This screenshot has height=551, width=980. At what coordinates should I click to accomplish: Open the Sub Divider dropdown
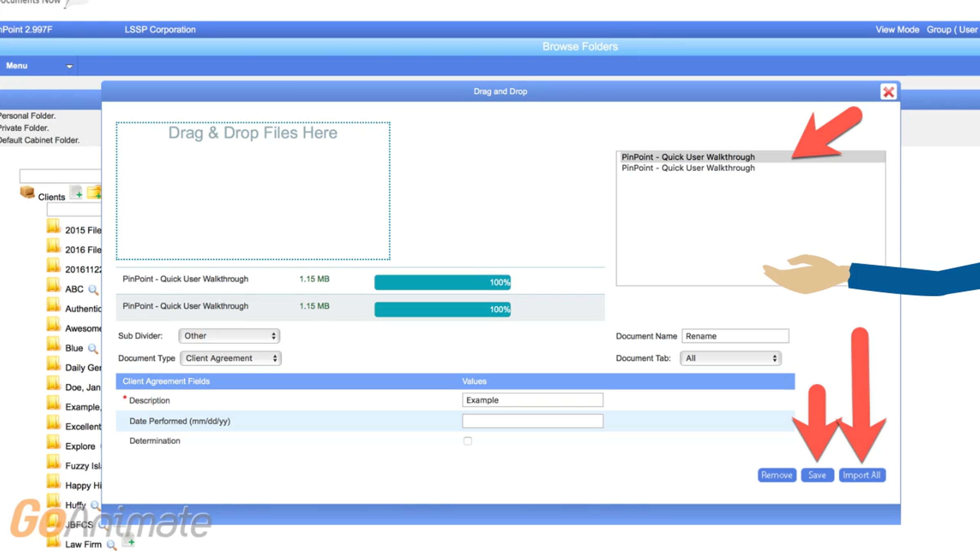[x=229, y=336]
